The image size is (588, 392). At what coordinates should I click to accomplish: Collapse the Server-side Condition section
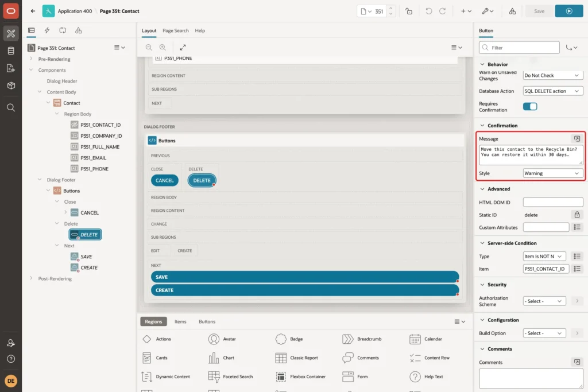tap(482, 243)
